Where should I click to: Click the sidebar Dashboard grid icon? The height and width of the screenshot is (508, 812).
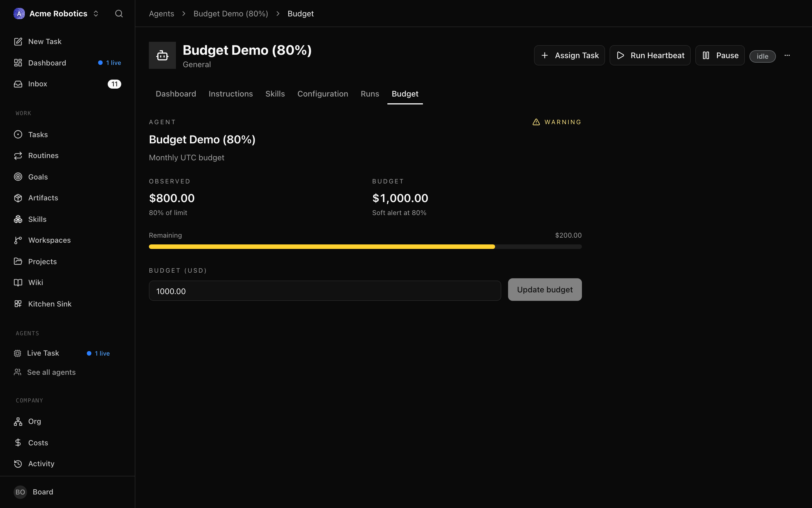(18, 63)
